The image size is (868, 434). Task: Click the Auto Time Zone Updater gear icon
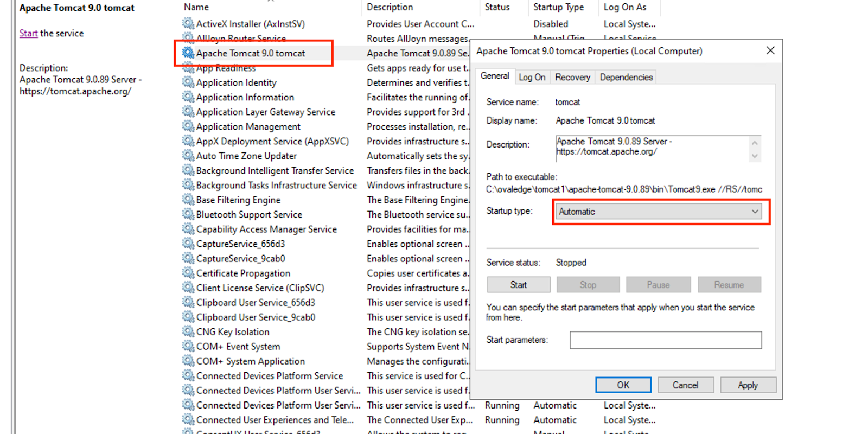pos(188,155)
